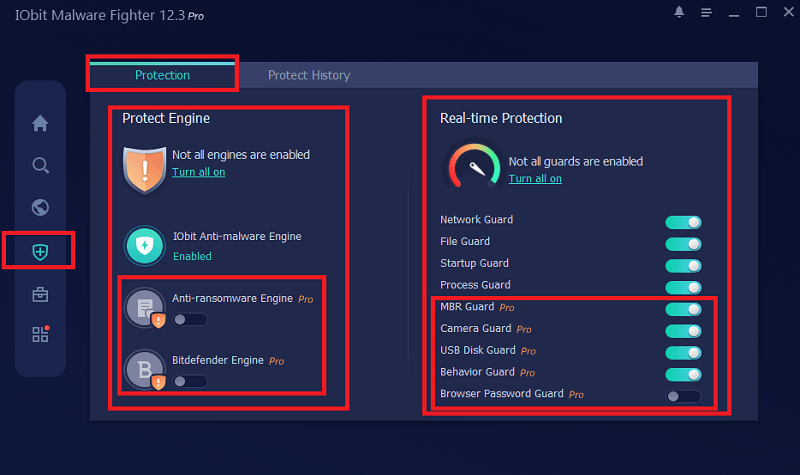The image size is (800, 475).
Task: Click Not all guards are enabled text
Action: [576, 161]
